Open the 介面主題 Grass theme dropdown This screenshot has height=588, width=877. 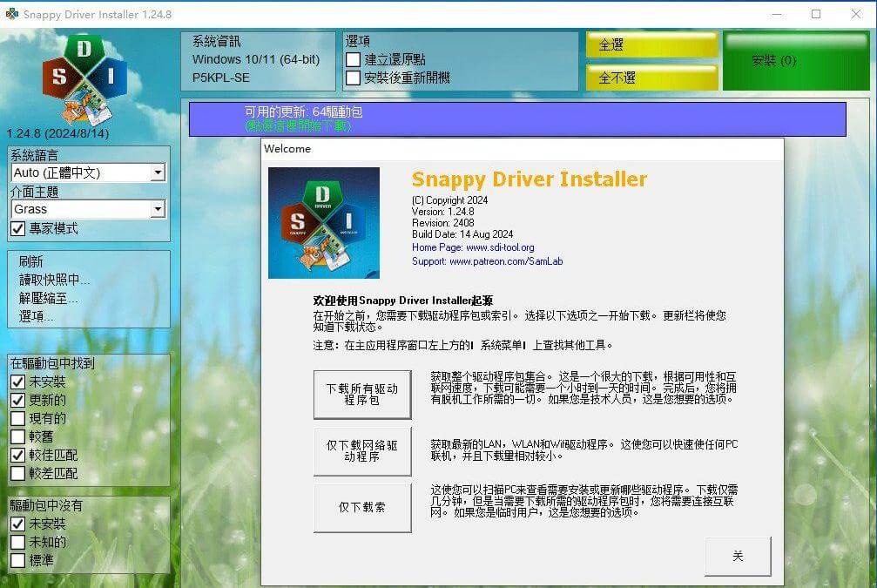[x=88, y=209]
